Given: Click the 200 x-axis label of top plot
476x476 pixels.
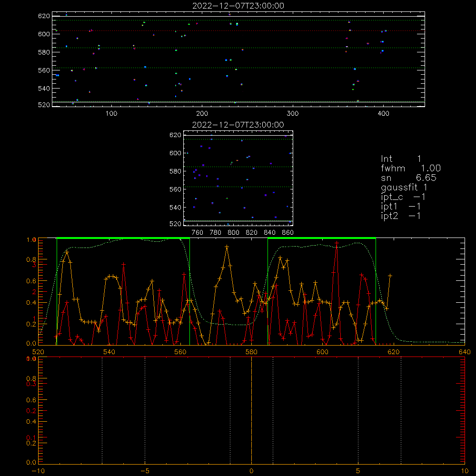Looking at the screenshot, I should pos(202,114).
